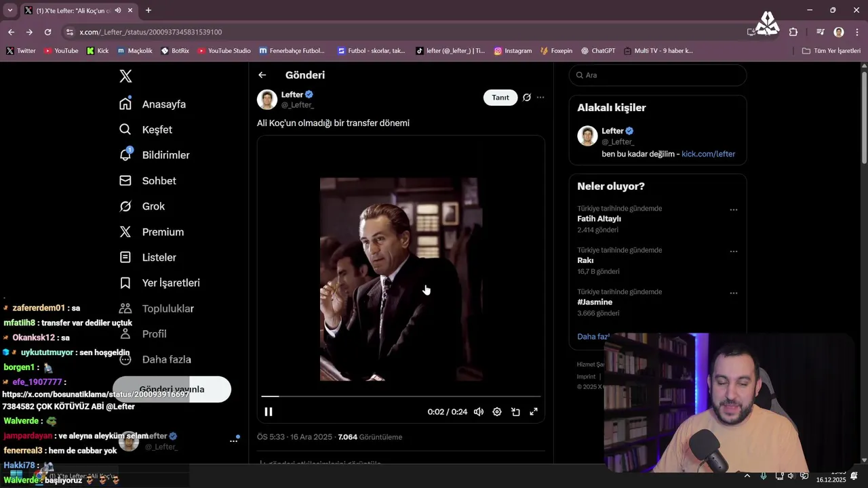Mute the tab via its speaker icon
Image resolution: width=868 pixels, height=488 pixels.
(118, 10)
